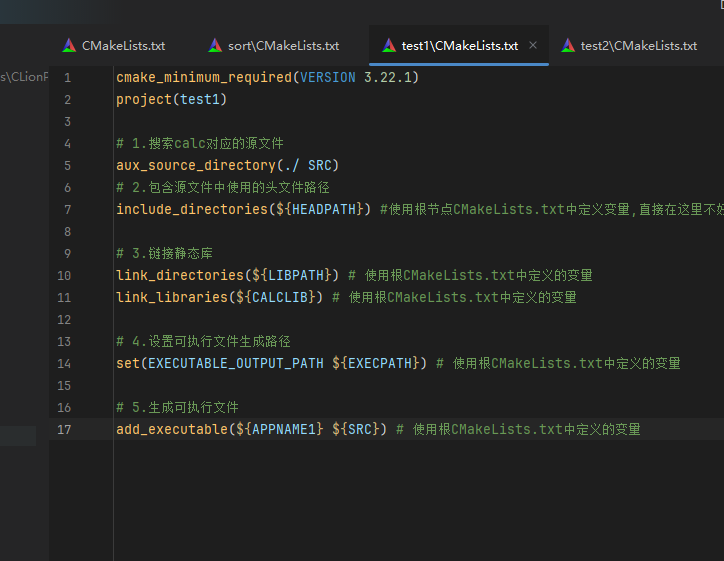
Task: Place cursor in aux_source_directory call
Action: (195, 166)
